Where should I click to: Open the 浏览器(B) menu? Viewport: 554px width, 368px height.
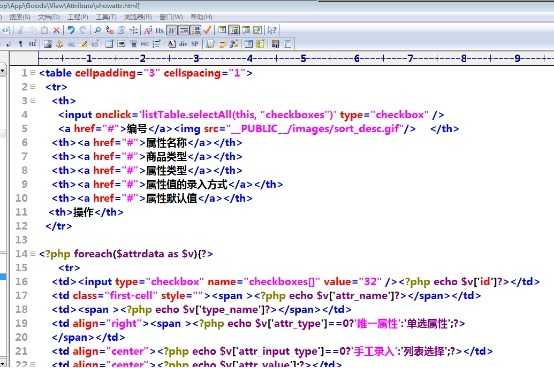click(138, 17)
